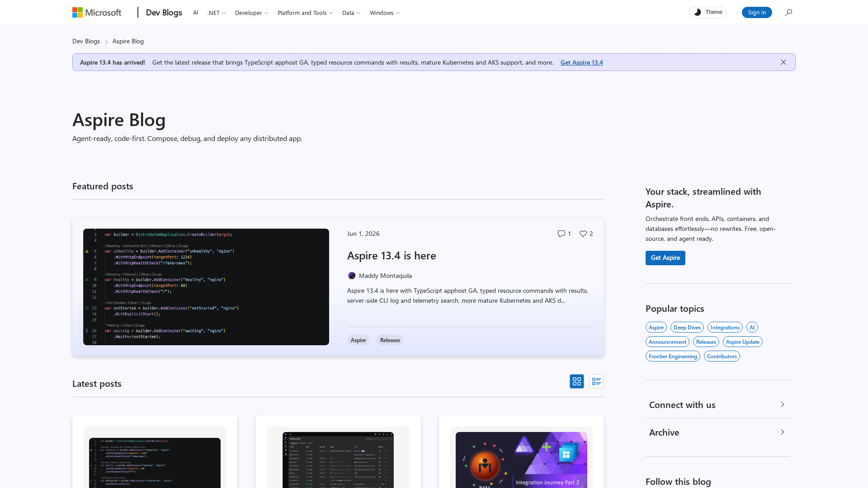Follow the Get Aspire 13.4 link
The image size is (868, 488).
581,62
